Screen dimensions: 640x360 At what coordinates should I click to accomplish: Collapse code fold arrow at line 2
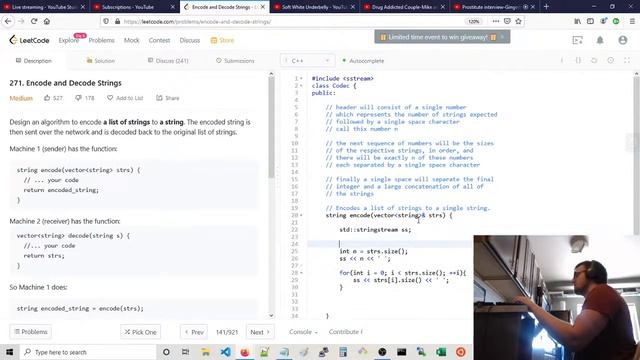click(302, 86)
